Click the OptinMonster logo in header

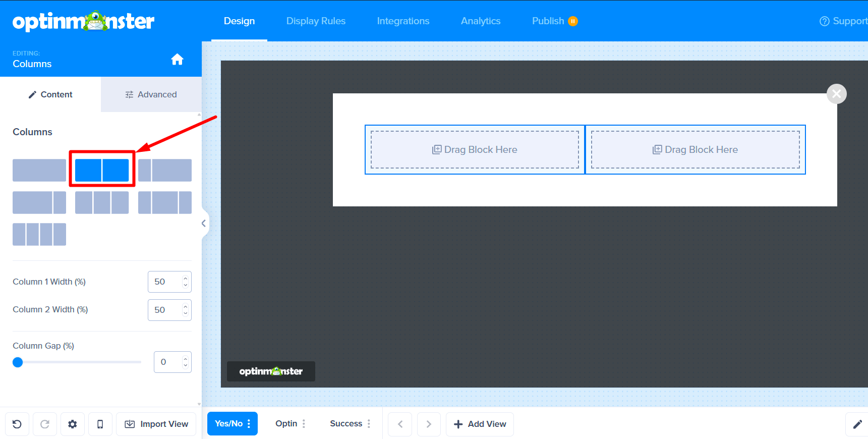(x=83, y=21)
